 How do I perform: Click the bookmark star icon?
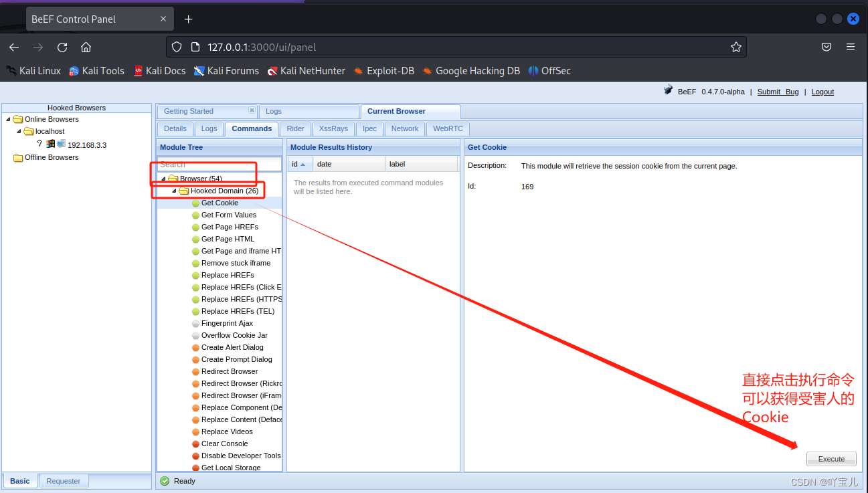tap(735, 47)
